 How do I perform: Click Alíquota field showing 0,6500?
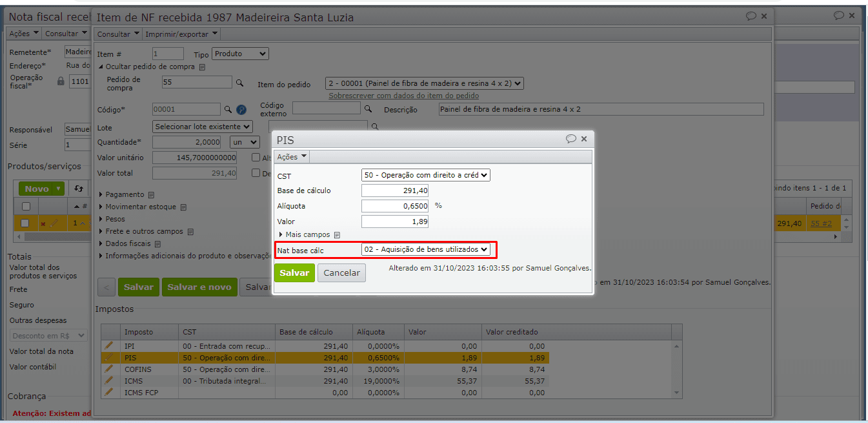tap(395, 206)
